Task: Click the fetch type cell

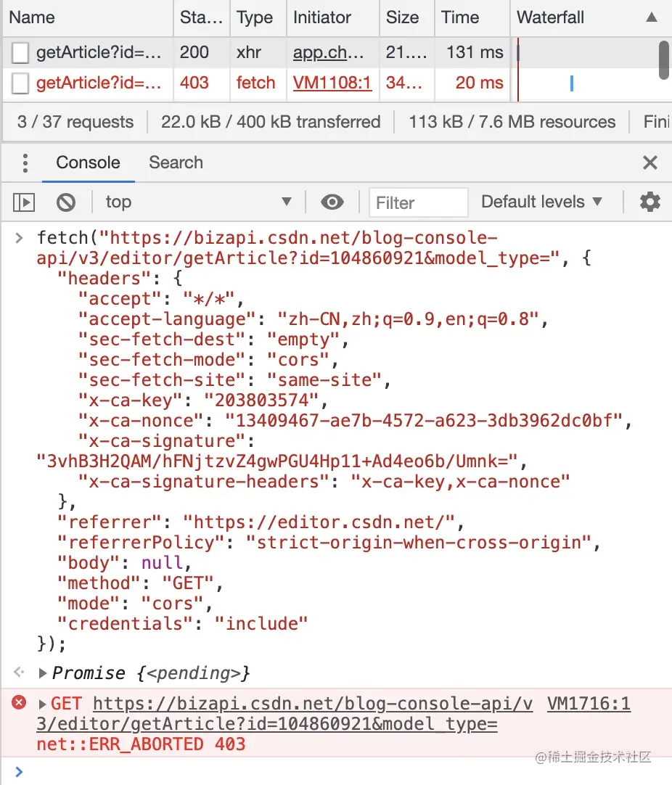Action: (x=256, y=83)
